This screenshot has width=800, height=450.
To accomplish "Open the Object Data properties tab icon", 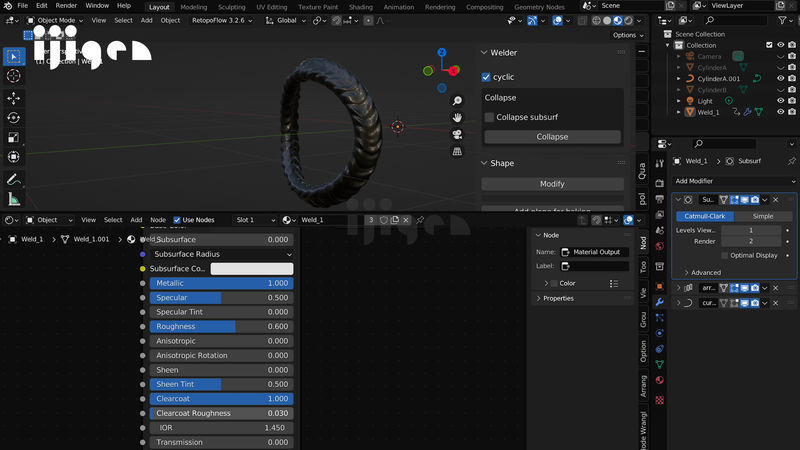I will 660,364.
